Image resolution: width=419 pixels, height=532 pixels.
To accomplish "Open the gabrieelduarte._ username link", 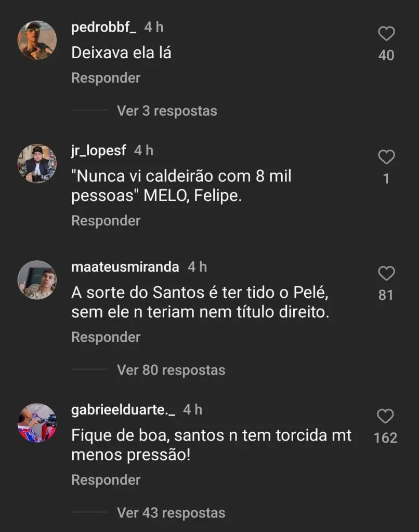I will (123, 409).
